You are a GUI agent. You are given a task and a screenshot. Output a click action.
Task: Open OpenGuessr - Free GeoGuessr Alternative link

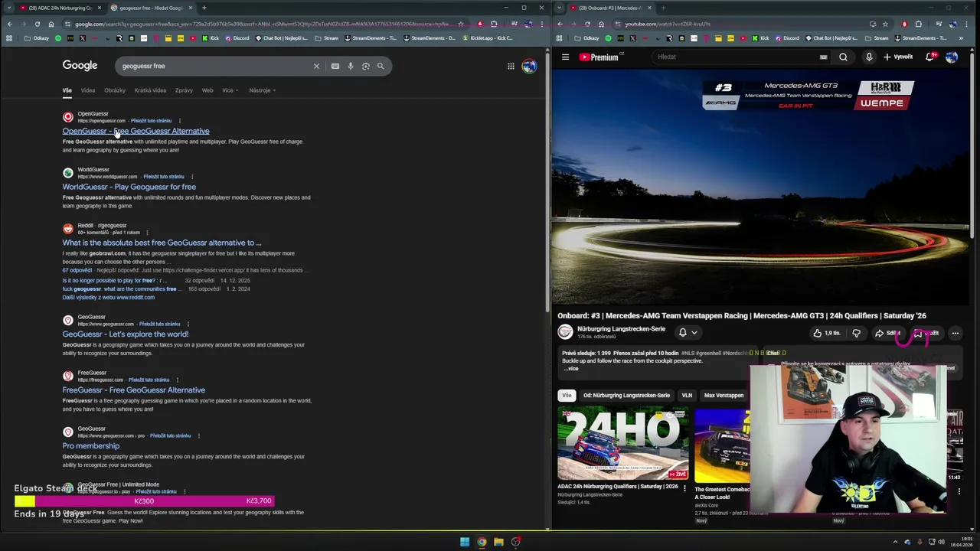[x=136, y=131]
